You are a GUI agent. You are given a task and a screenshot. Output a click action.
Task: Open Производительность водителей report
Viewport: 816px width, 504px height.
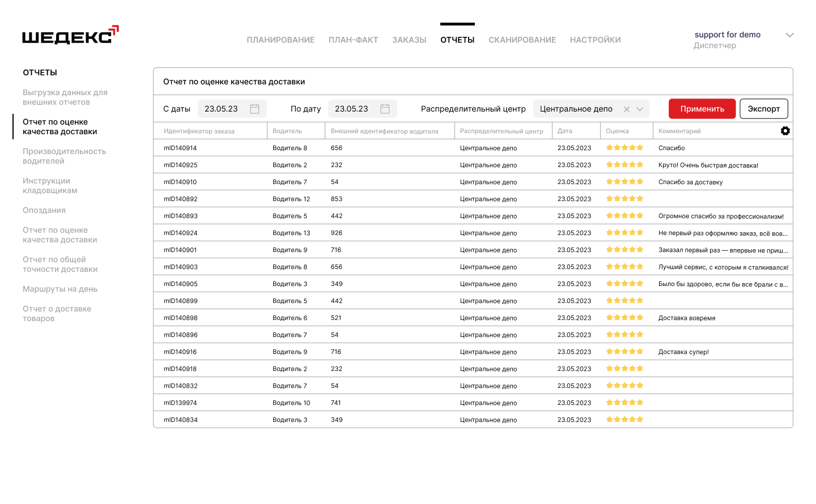click(x=65, y=156)
